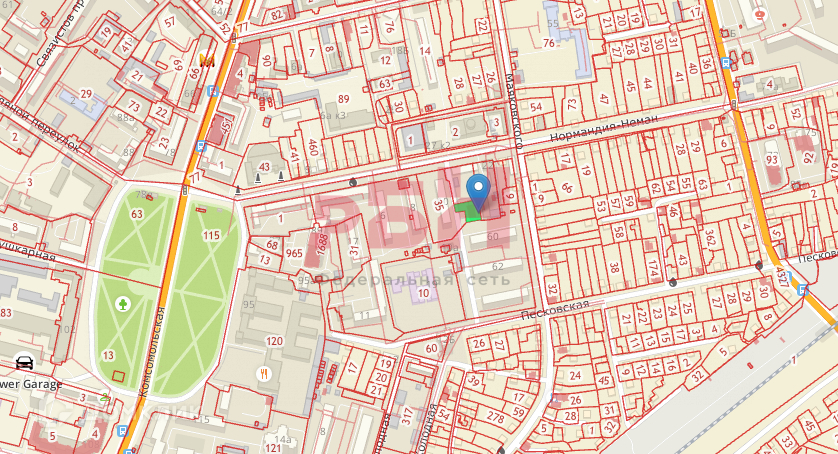Viewport: 838px width, 454px height.
Task: Click the red pin icon at top right
Action: click(x=759, y=15)
